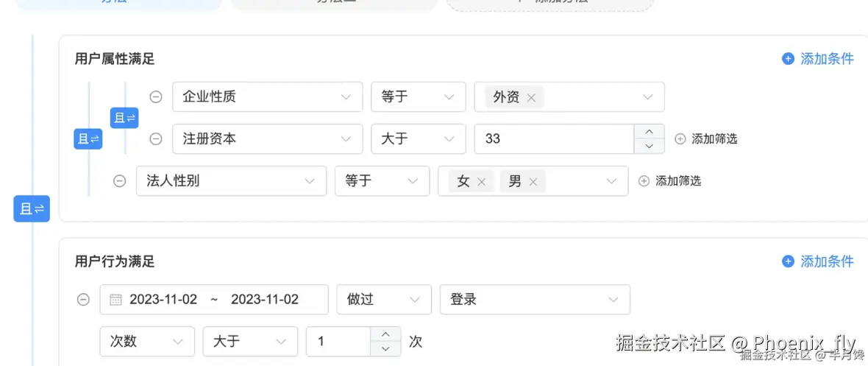Open the 做过 behavior dropdown

click(x=383, y=300)
